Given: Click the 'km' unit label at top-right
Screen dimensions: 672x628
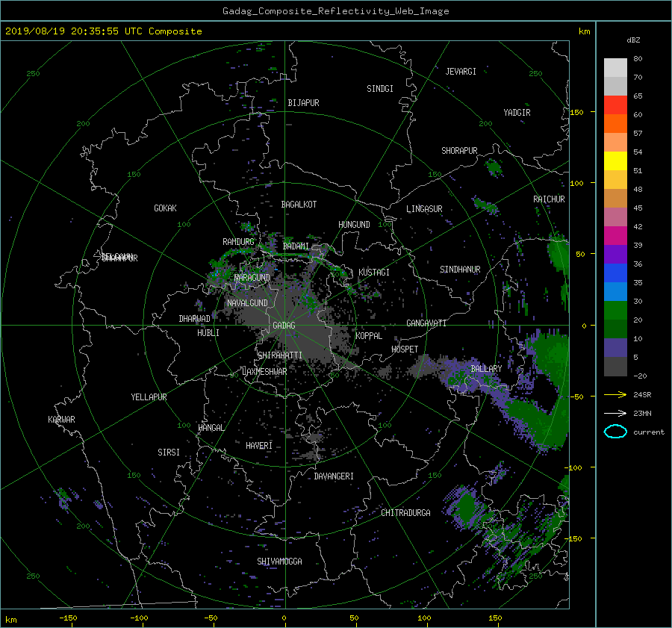Looking at the screenshot, I should tap(584, 31).
